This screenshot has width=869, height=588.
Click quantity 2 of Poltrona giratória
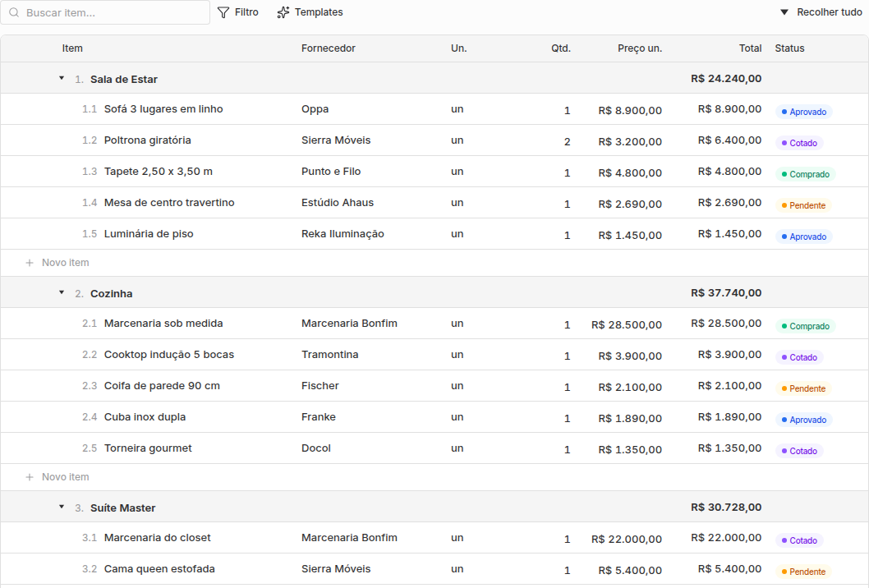coord(567,142)
